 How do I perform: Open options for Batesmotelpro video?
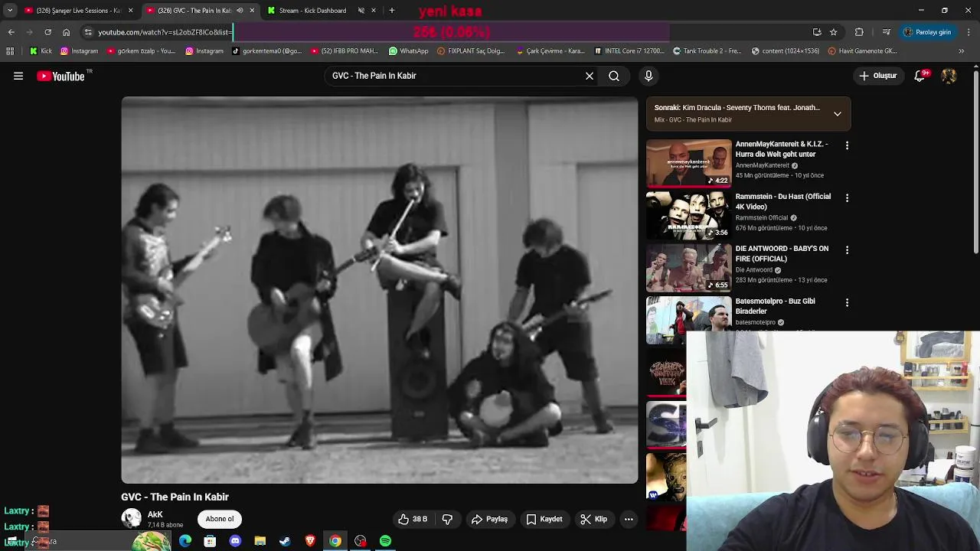pos(847,302)
